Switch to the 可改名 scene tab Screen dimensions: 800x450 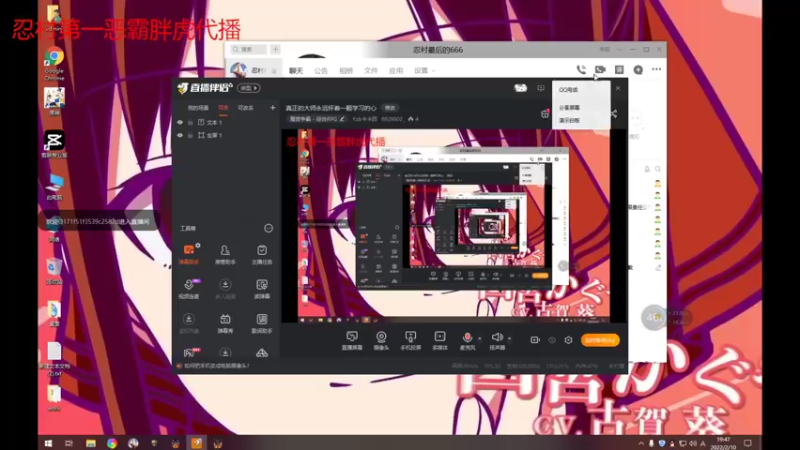(x=245, y=108)
